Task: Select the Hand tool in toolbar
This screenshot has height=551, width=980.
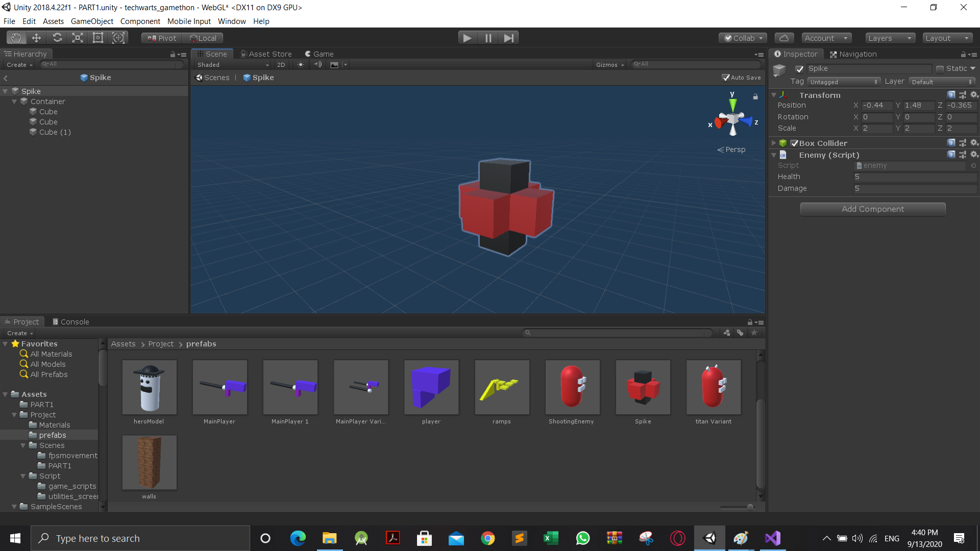Action: click(x=16, y=38)
